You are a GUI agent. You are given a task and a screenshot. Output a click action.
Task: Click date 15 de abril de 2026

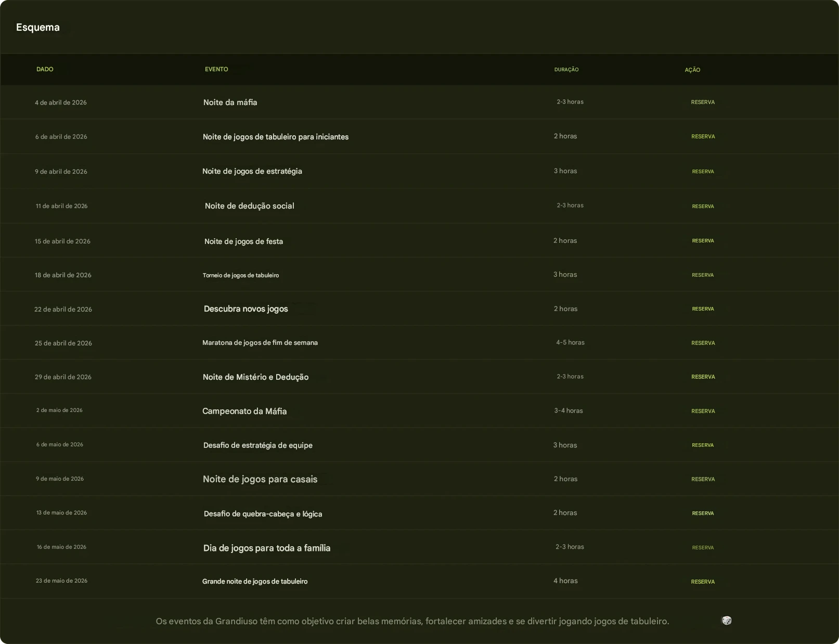(x=62, y=241)
